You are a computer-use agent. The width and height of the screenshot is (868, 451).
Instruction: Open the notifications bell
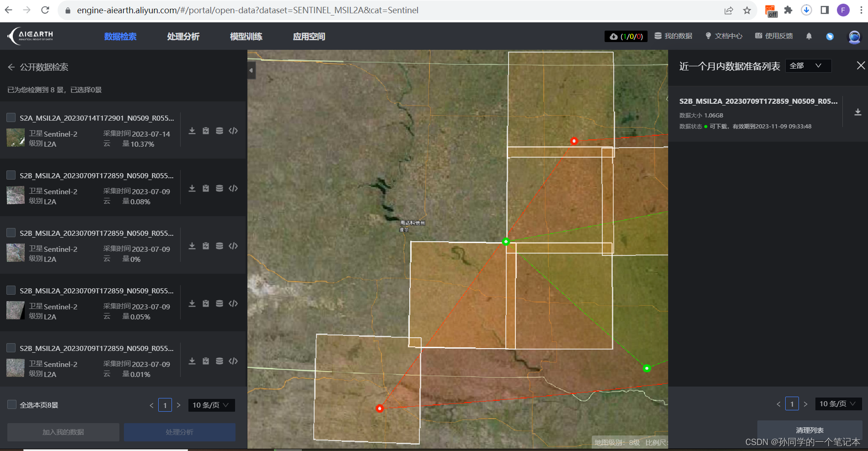pyautogui.click(x=809, y=36)
